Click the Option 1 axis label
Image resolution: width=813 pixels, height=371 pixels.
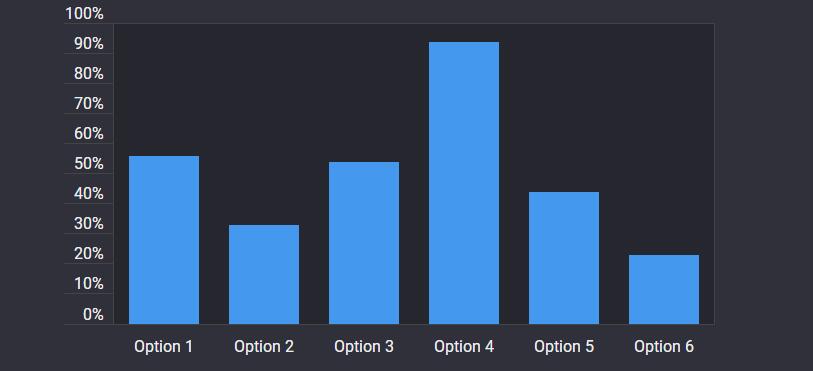pos(164,347)
